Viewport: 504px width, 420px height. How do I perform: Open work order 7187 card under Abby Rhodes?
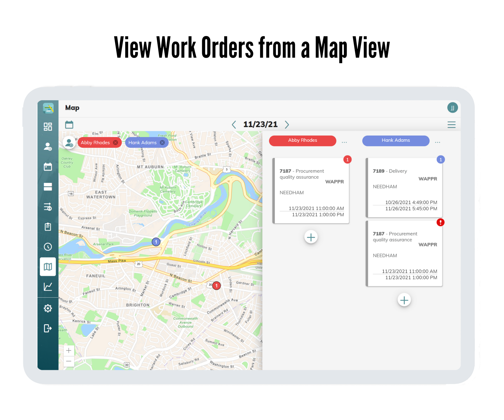(311, 191)
